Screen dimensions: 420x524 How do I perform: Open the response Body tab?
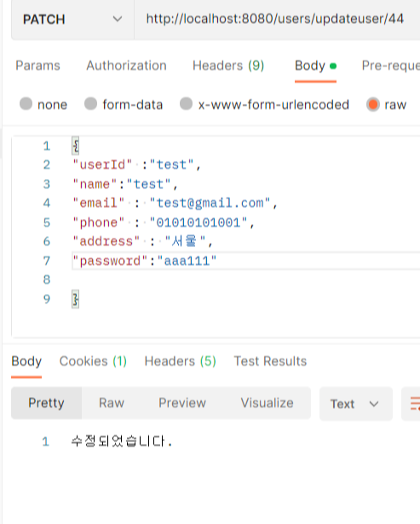coord(26,361)
